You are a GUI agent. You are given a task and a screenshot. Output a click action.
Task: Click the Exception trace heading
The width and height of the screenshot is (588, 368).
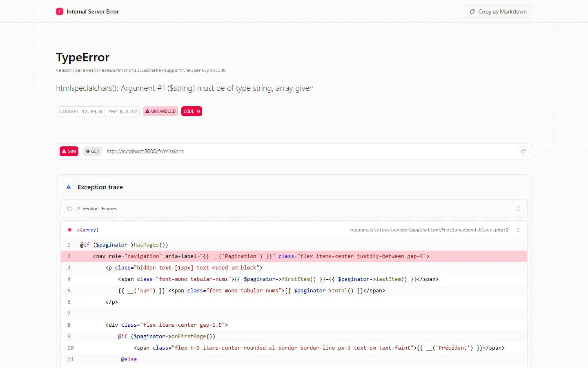coord(100,187)
